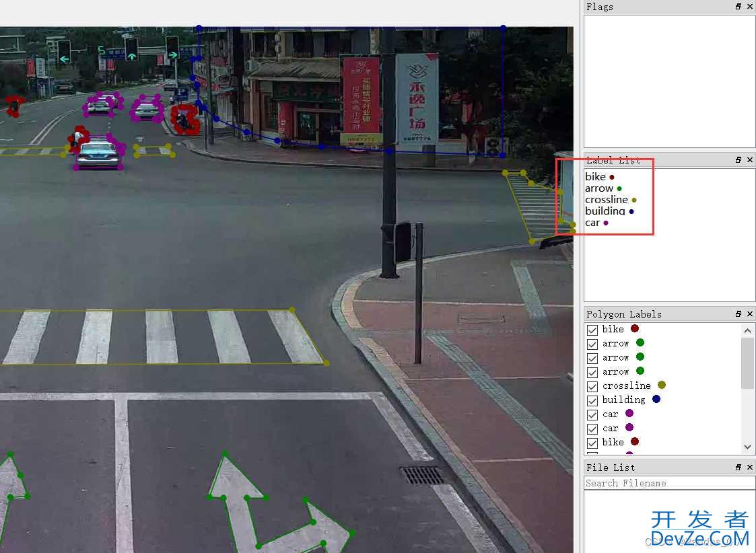This screenshot has width=756, height=553.
Task: Undock the File List panel
Action: (738, 468)
